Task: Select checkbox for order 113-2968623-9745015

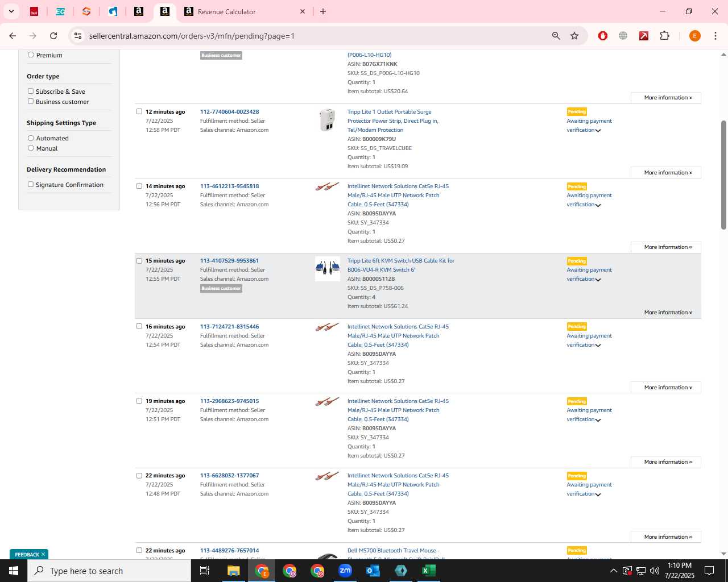Action: tap(139, 401)
